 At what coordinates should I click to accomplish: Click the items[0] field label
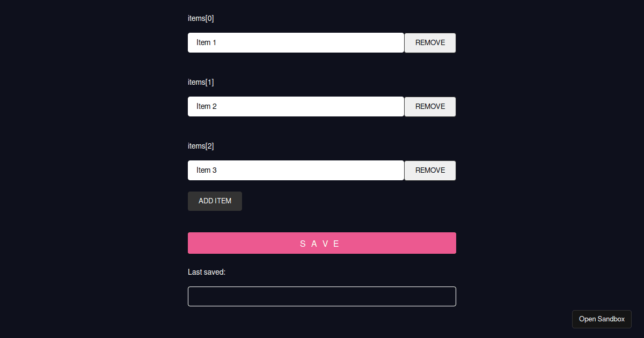[x=201, y=18]
